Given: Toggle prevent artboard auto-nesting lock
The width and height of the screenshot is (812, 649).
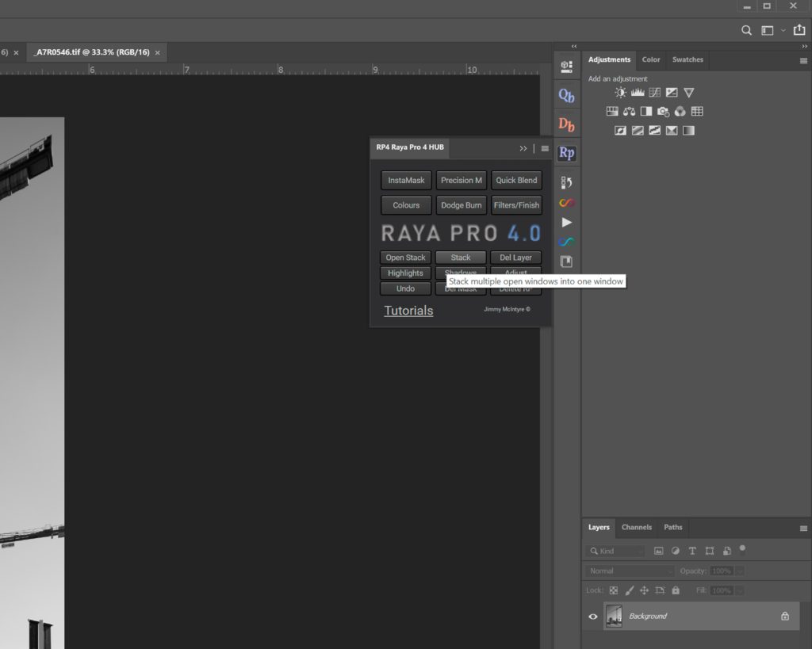Looking at the screenshot, I should [660, 590].
